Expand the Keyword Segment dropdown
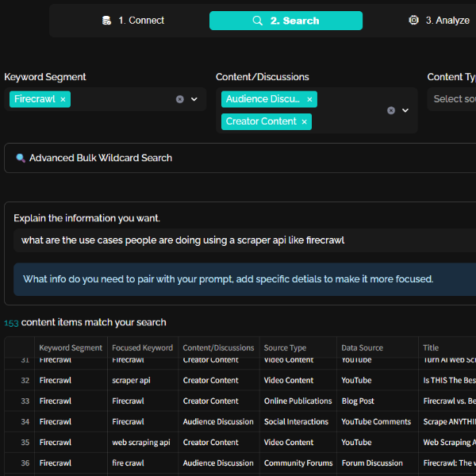476x476 pixels. tap(194, 99)
